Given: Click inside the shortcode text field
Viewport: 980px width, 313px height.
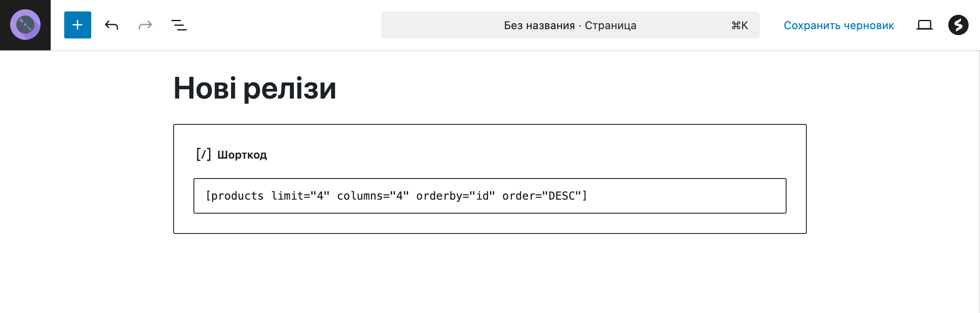Looking at the screenshot, I should point(490,196).
